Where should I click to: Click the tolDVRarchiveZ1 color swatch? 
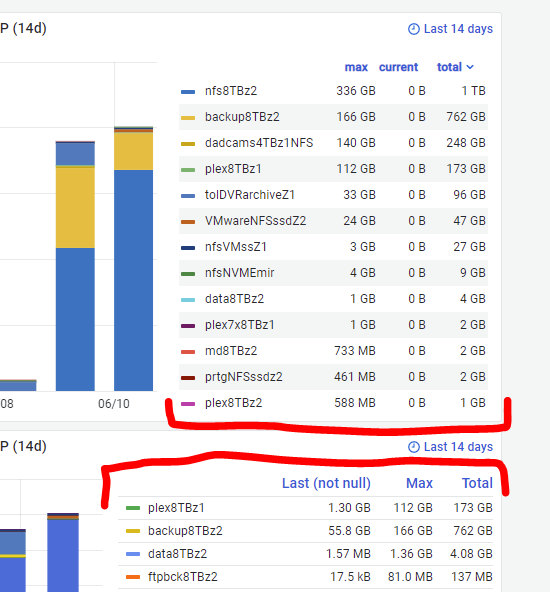click(x=188, y=196)
